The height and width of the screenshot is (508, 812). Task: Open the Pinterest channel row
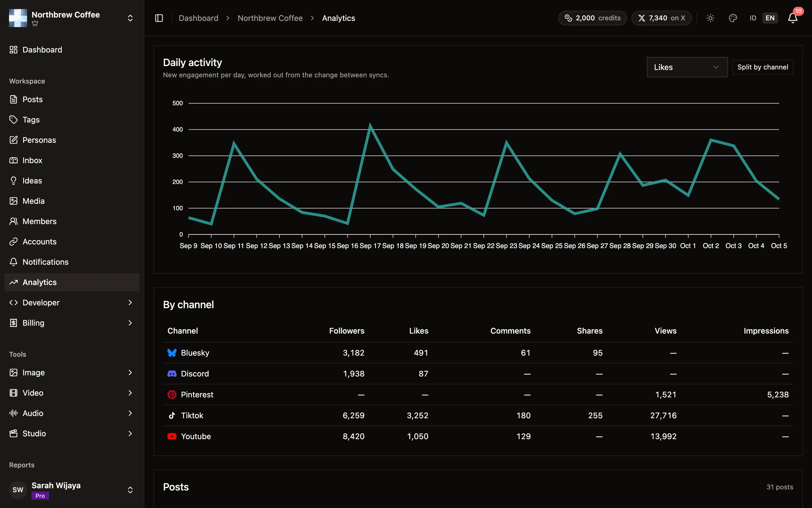coord(478,395)
